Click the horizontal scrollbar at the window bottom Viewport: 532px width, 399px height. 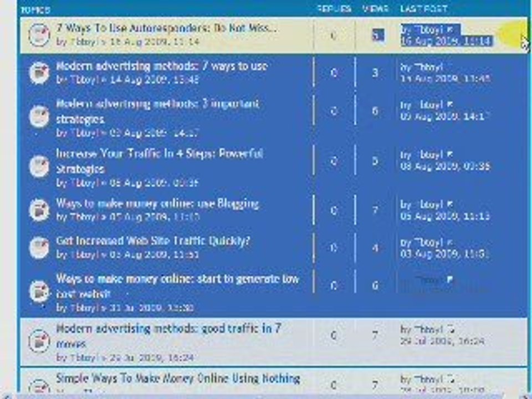point(266,397)
